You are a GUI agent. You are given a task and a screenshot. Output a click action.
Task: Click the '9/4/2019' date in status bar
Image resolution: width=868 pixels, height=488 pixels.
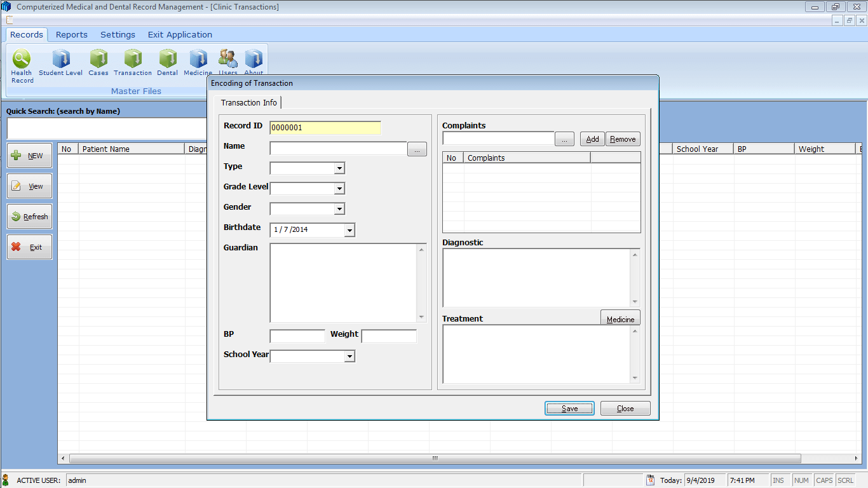(x=701, y=480)
